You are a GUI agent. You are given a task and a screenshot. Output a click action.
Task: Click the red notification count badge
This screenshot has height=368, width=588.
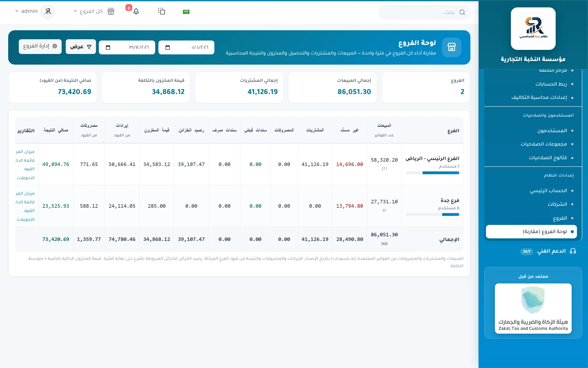click(129, 8)
